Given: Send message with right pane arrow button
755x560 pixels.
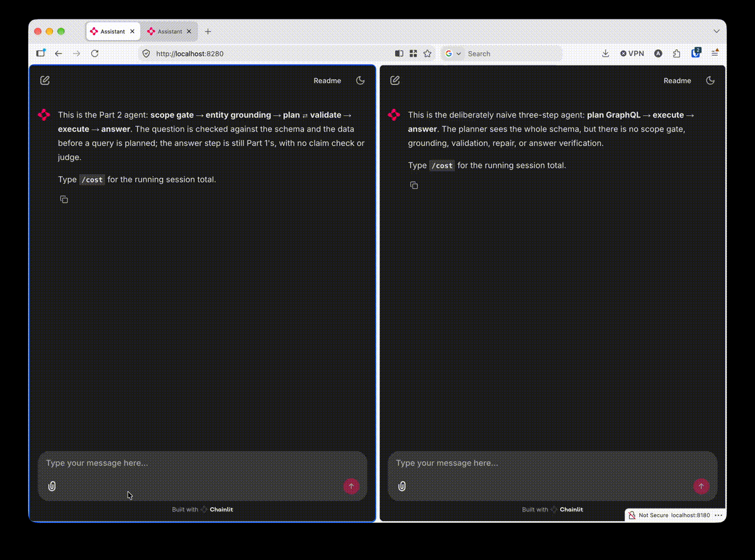Looking at the screenshot, I should (x=701, y=486).
